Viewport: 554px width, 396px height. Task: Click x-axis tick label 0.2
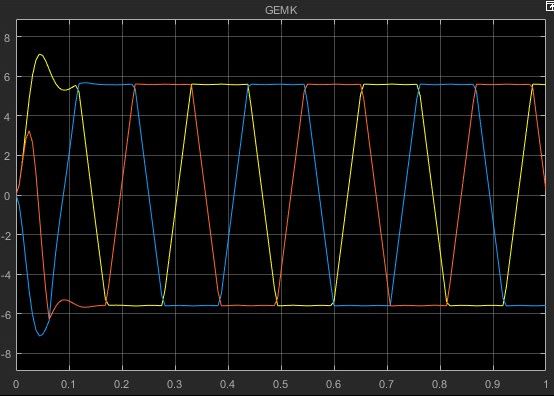click(122, 384)
